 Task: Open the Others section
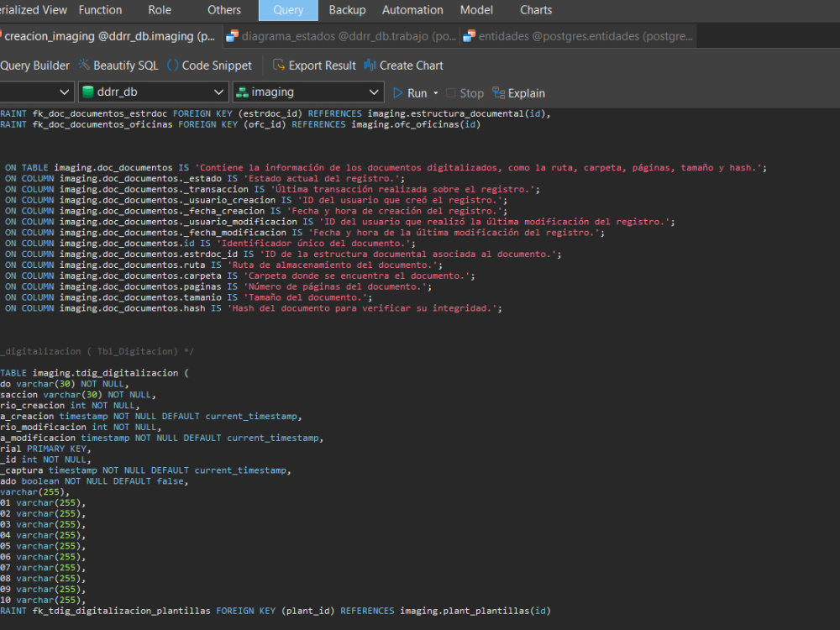(x=224, y=10)
